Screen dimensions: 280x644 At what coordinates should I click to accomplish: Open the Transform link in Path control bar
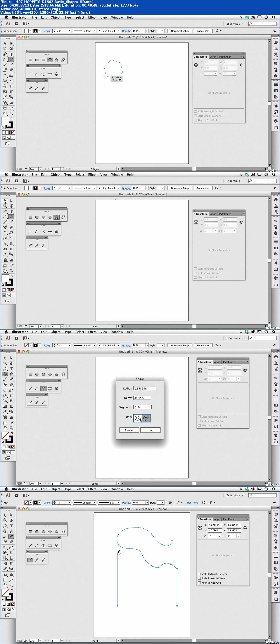click(192, 502)
